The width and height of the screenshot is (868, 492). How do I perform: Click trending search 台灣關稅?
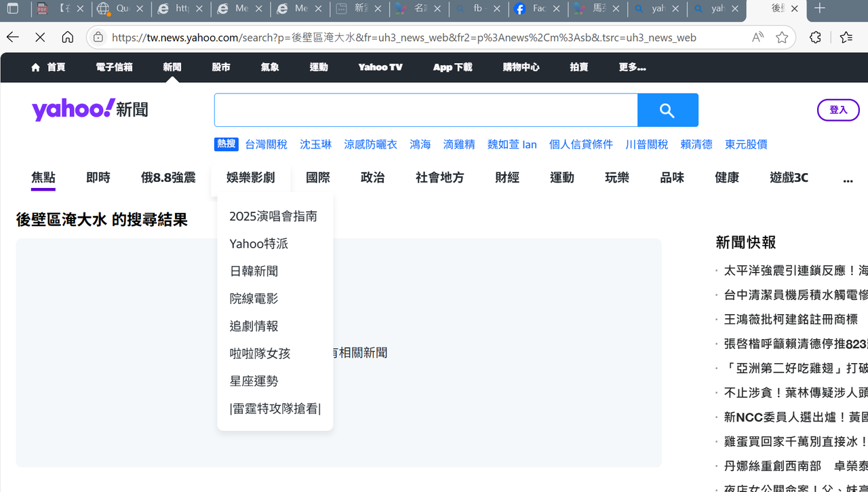(x=266, y=145)
